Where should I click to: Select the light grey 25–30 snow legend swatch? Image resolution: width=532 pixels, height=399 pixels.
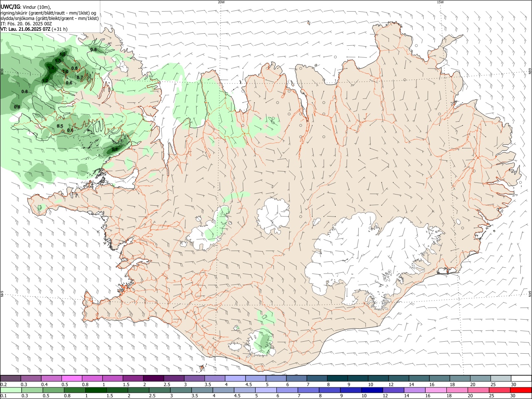(x=501, y=378)
